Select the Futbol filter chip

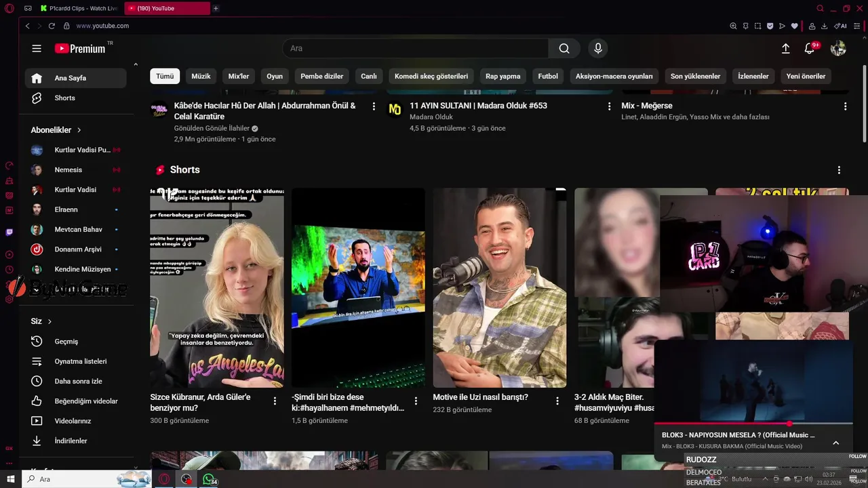548,76
